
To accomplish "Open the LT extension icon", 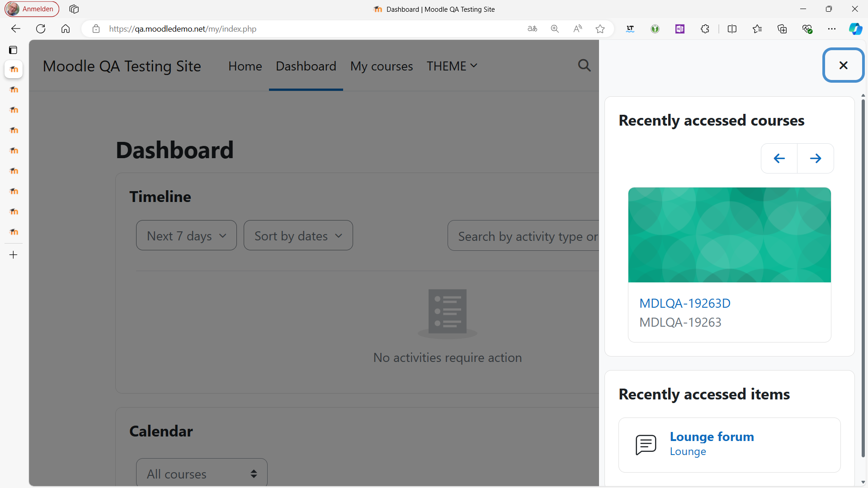I will (630, 29).
